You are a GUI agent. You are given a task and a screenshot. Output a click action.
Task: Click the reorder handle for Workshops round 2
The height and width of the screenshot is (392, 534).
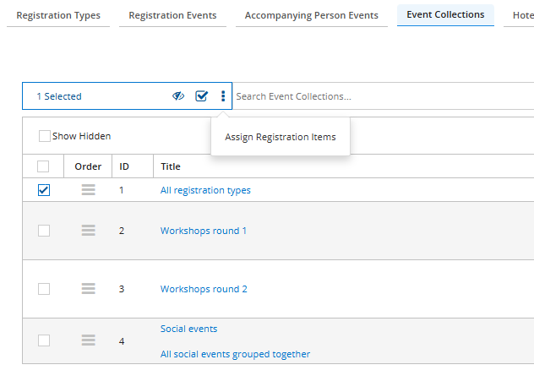coord(88,288)
